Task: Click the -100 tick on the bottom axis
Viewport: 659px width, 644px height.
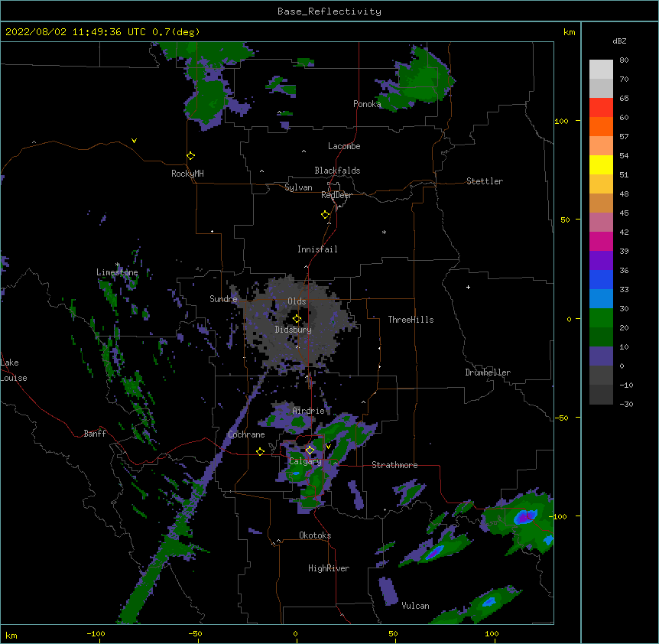Action: click(x=96, y=633)
